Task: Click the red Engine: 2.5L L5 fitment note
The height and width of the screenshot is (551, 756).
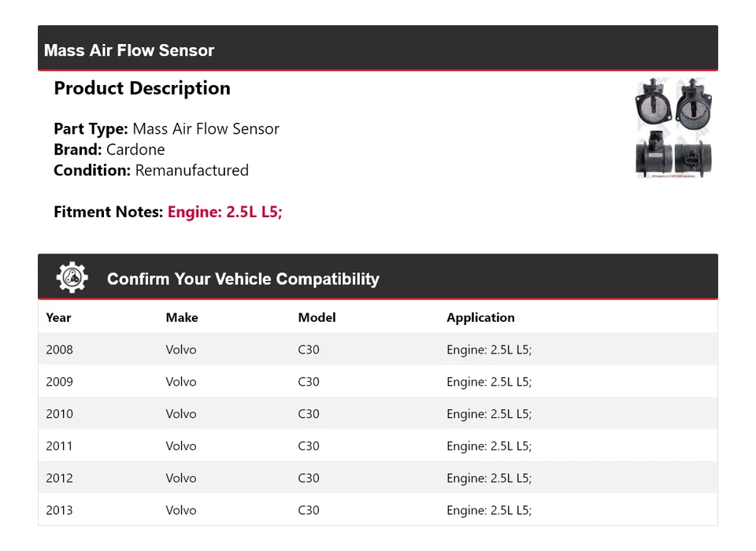Action: [x=224, y=212]
